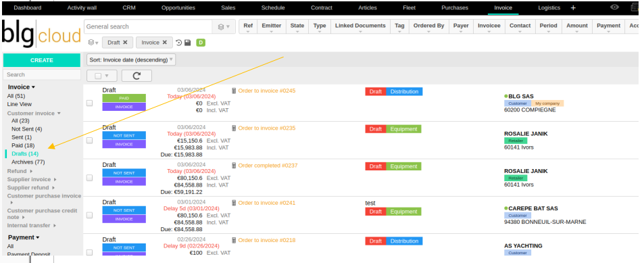Click green status dot beside CAREPE BAT SAS
Viewport: 644px width, 263px height.
pos(506,208)
